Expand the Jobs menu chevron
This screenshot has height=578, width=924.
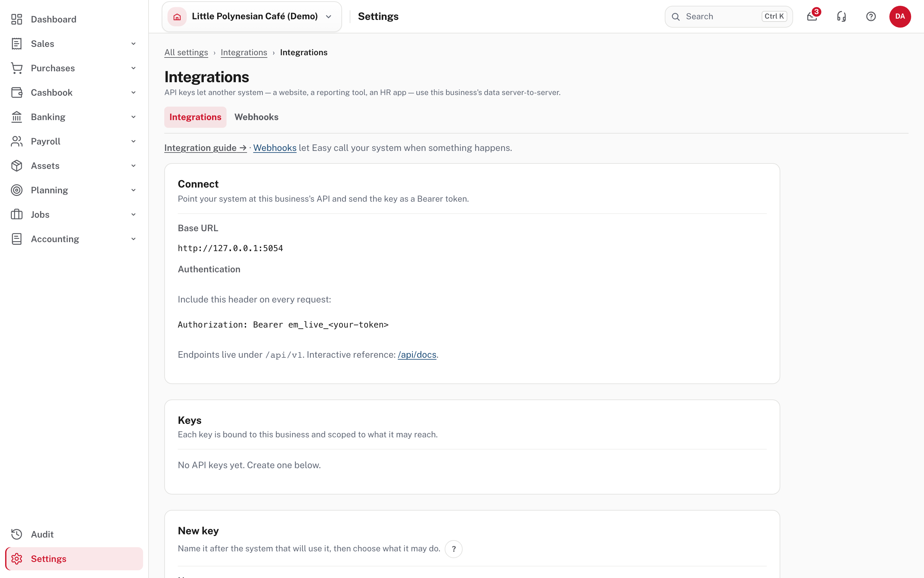(133, 215)
